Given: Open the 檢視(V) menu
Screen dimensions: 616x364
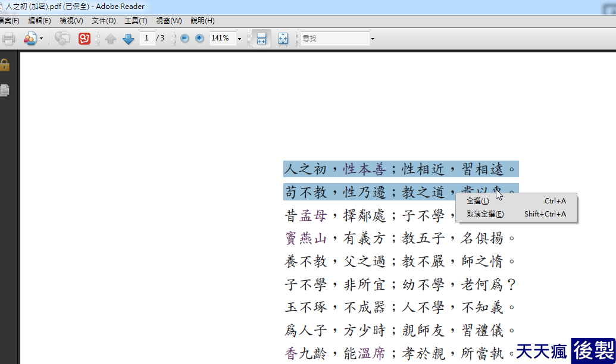Looking at the screenshot, I should tap(71, 21).
